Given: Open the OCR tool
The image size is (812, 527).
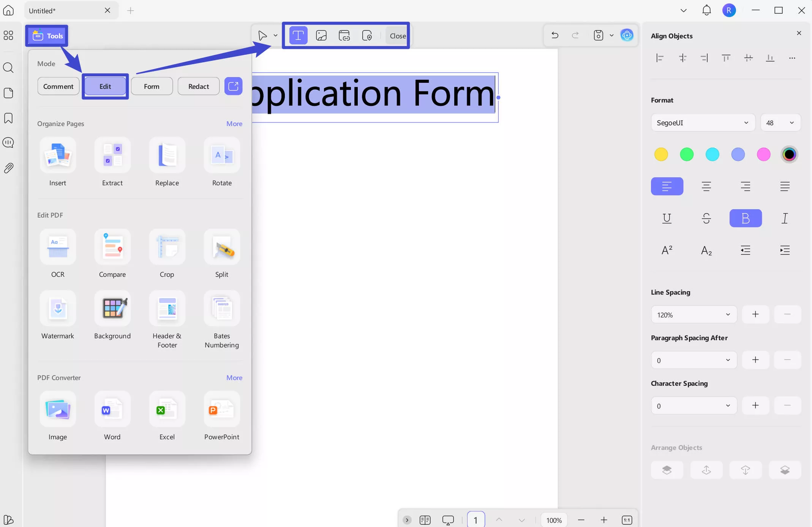Looking at the screenshot, I should (x=58, y=247).
